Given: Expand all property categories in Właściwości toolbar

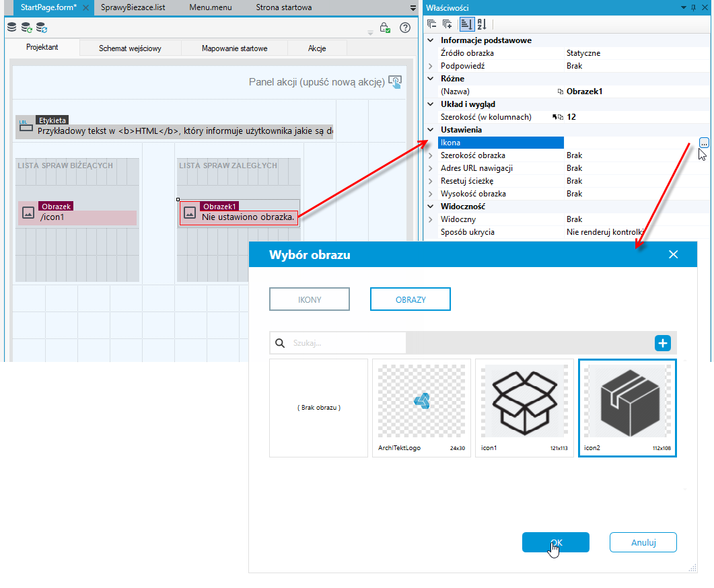Looking at the screenshot, I should (447, 24).
